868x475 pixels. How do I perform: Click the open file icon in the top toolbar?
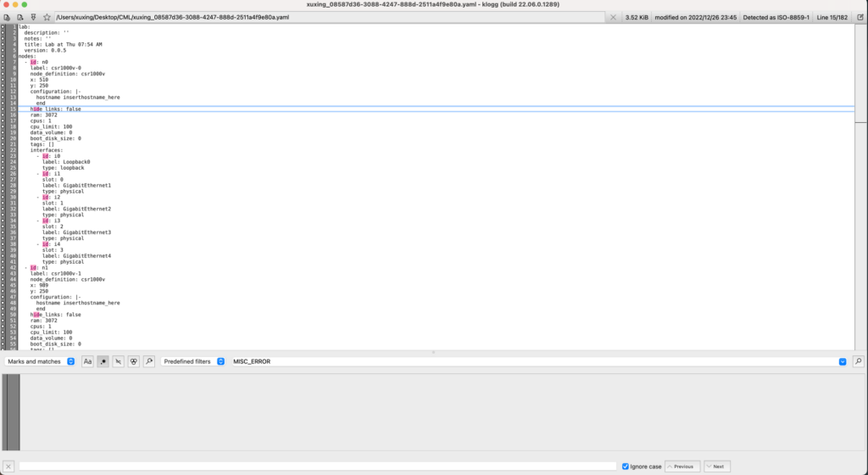[7, 17]
